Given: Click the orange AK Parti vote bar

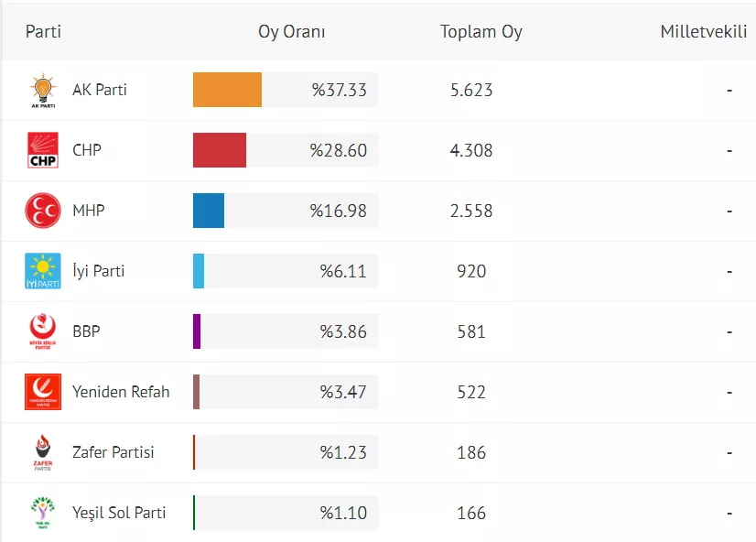Looking at the screenshot, I should tap(227, 90).
